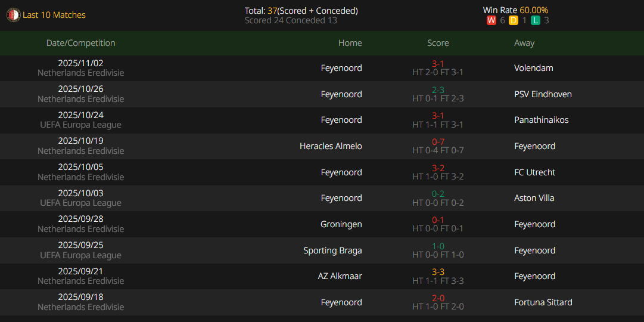Open the Last 10 Matches heading
The height and width of the screenshot is (322, 644).
coord(54,15)
